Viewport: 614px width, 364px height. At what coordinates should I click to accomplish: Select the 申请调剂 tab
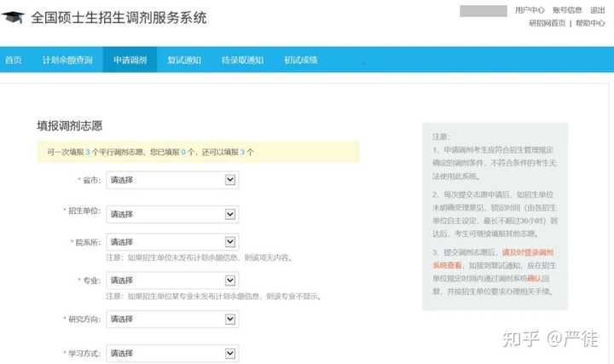[130, 60]
